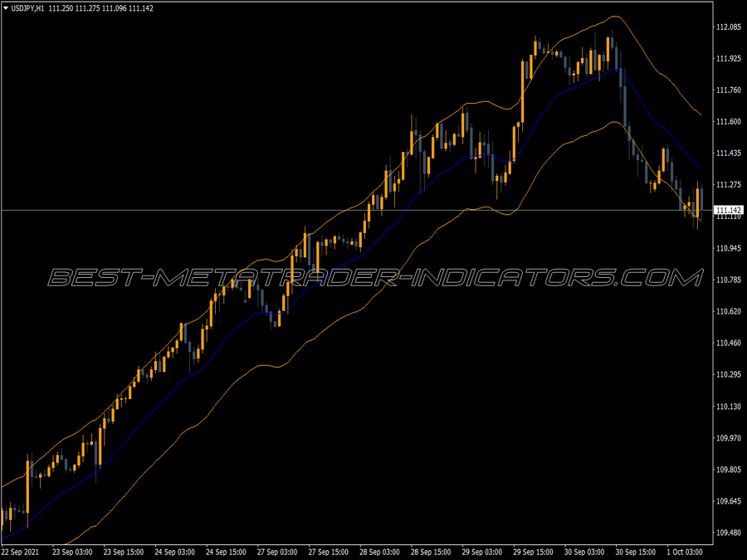
Task: Click the 24 Sep 15:00 time label
Action: point(226,553)
